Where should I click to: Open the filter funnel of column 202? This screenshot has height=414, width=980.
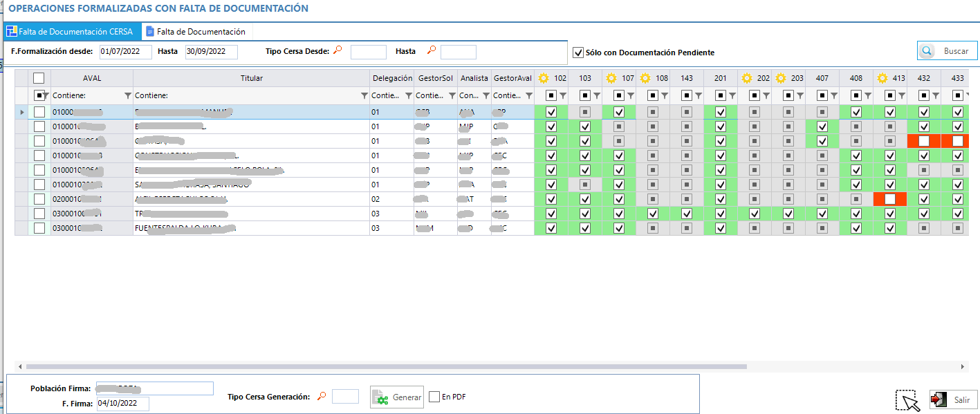coord(766,95)
